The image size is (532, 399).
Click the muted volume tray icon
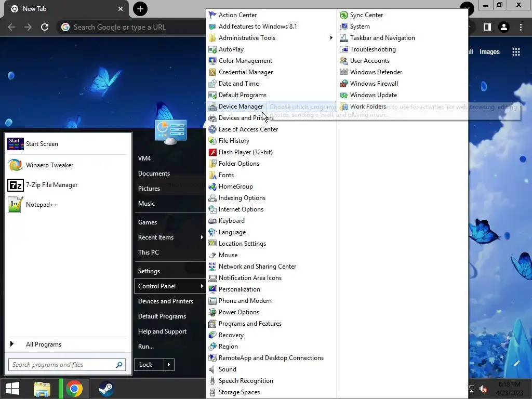click(x=483, y=389)
